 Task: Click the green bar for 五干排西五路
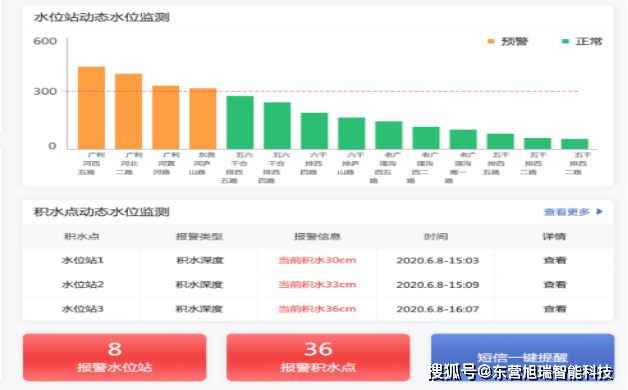point(501,141)
